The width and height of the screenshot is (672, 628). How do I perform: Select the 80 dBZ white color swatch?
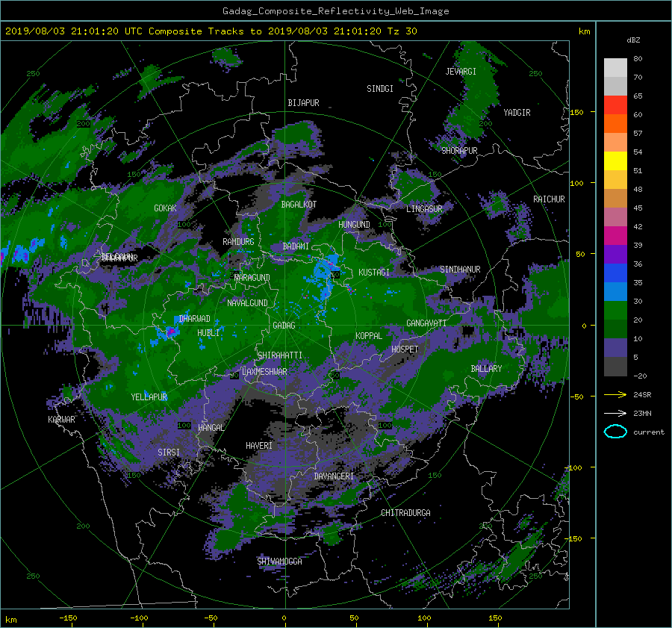pos(615,67)
